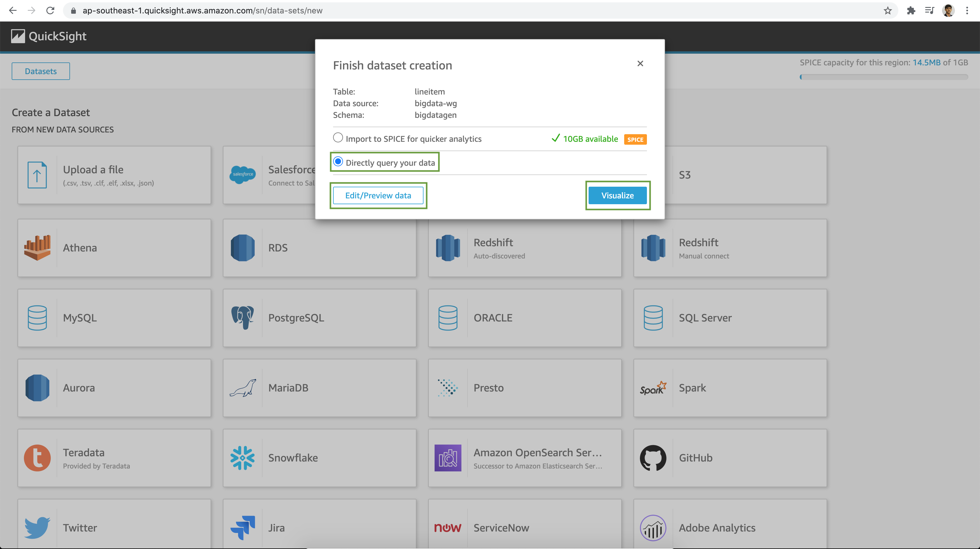
Task: Choose the Presto dots icon
Action: click(x=448, y=388)
